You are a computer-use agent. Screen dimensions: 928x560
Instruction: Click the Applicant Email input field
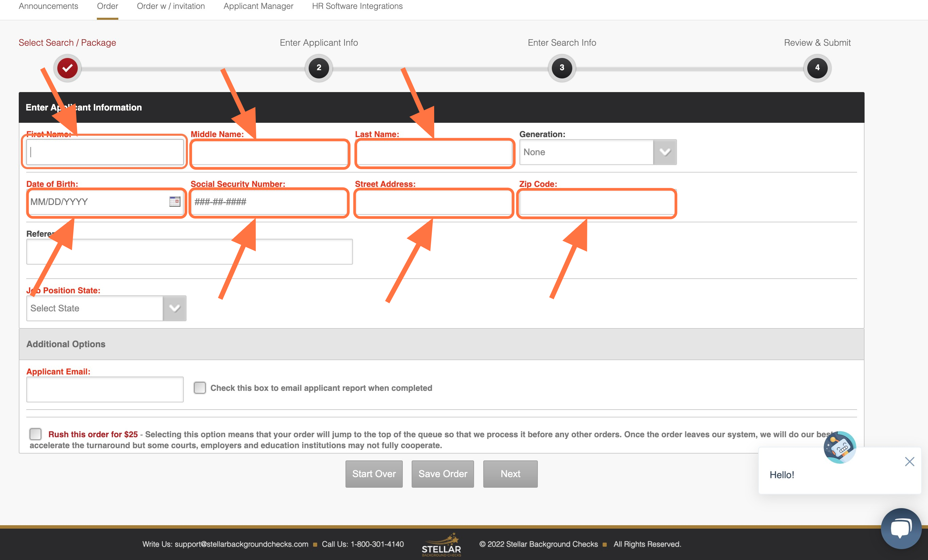tap(105, 389)
